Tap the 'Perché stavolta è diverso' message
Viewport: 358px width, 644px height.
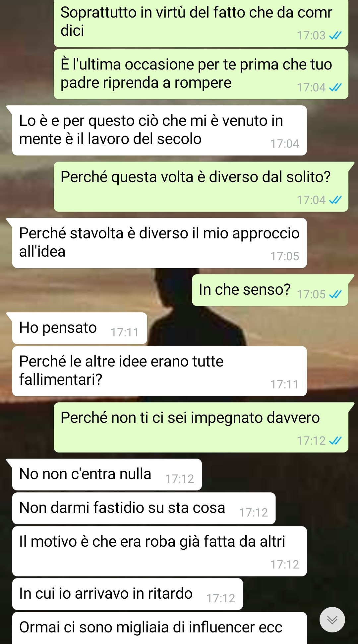159,243
